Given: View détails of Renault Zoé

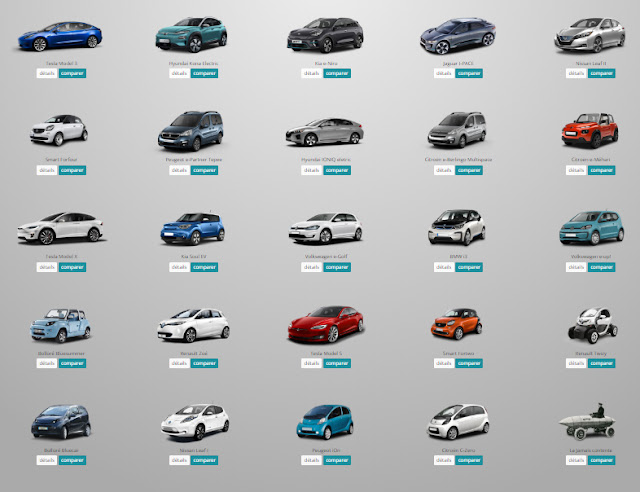Looking at the screenshot, I should point(179,363).
